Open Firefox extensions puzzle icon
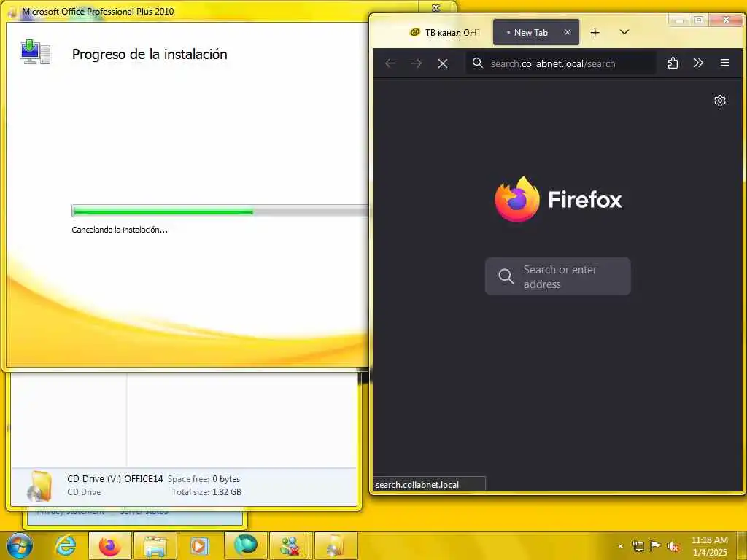The height and width of the screenshot is (560, 747). pos(673,63)
